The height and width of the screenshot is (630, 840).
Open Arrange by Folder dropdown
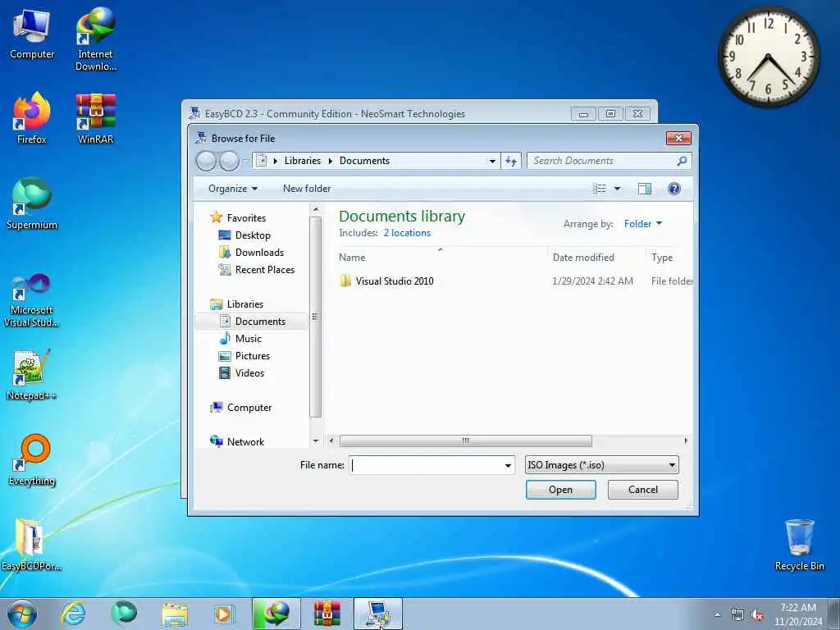coord(643,224)
